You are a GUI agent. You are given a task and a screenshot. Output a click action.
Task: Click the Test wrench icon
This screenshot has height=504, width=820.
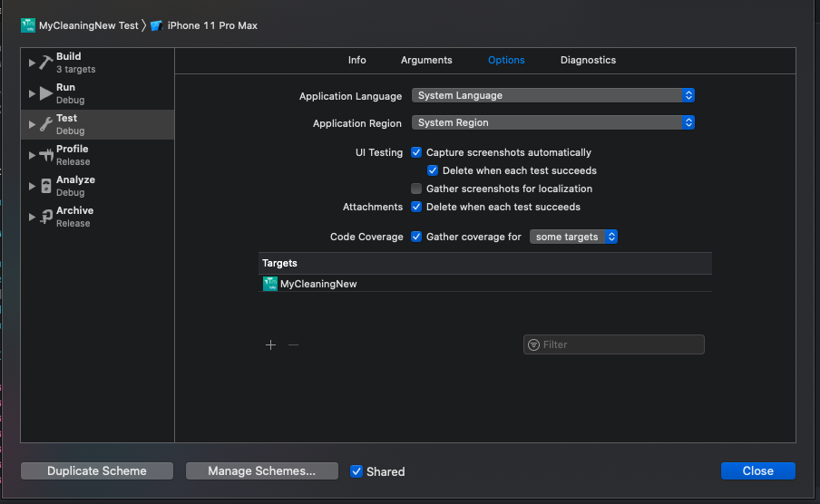click(46, 124)
